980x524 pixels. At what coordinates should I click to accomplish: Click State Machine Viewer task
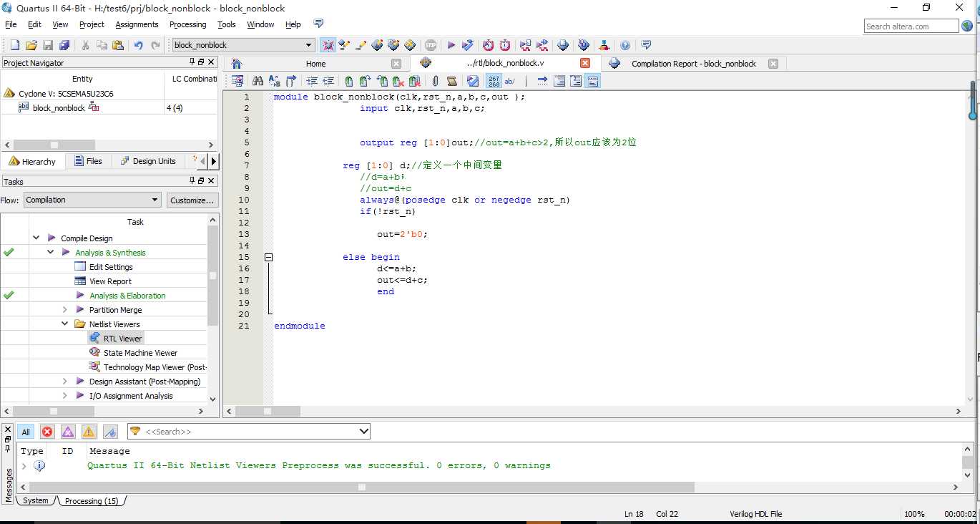[x=140, y=352]
